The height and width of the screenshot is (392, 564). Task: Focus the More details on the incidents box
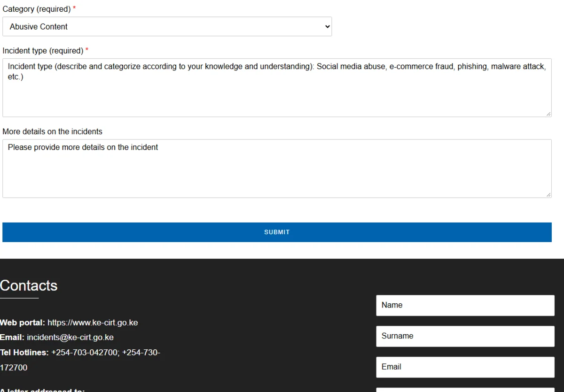(x=277, y=169)
